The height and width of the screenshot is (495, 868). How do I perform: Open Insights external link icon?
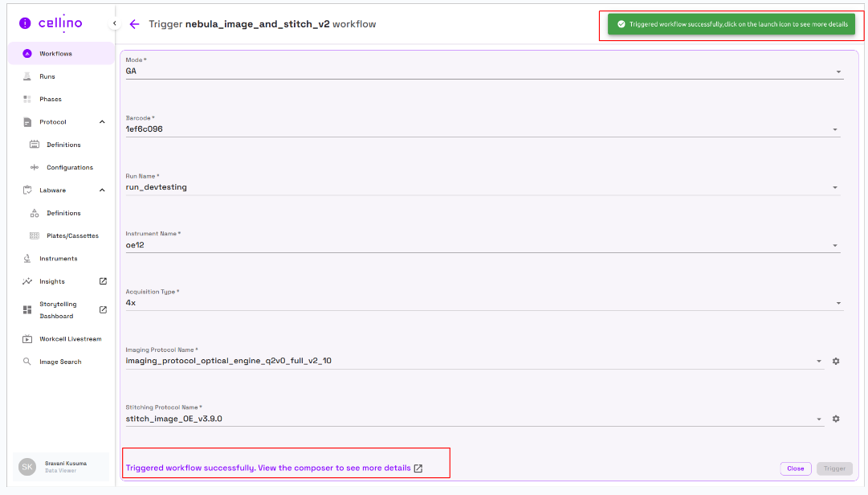103,281
